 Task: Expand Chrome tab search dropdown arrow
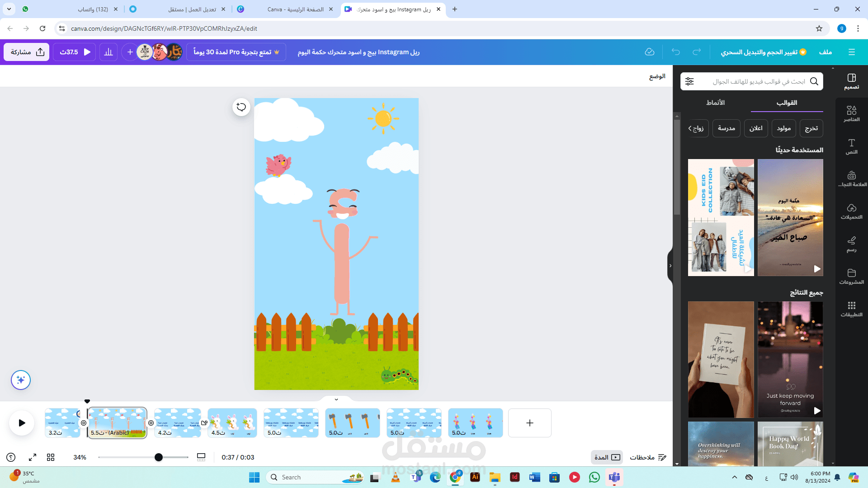tap(9, 9)
